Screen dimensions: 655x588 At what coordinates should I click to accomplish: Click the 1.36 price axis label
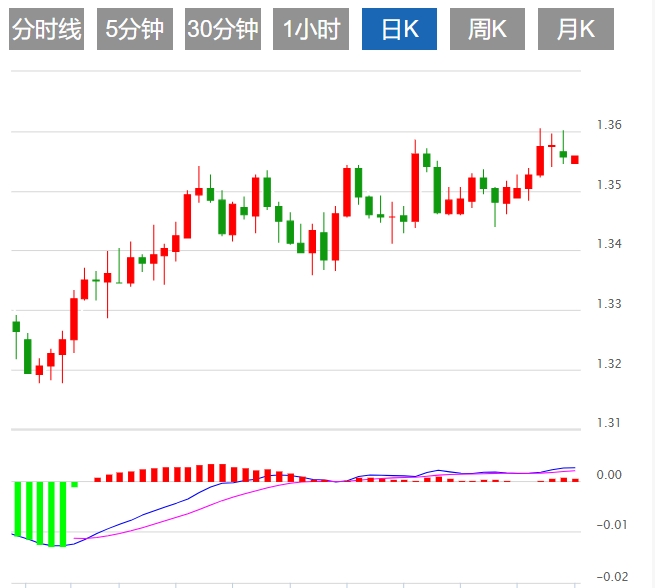(609, 125)
